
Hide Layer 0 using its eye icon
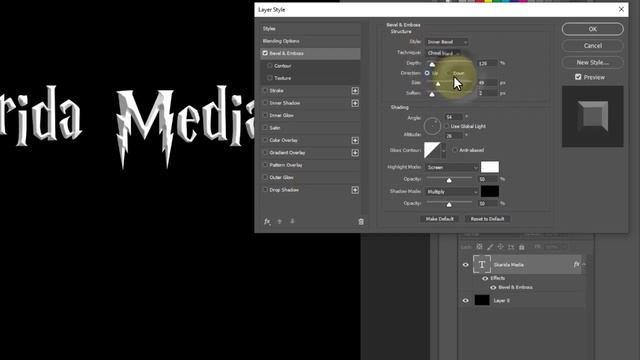[466, 300]
